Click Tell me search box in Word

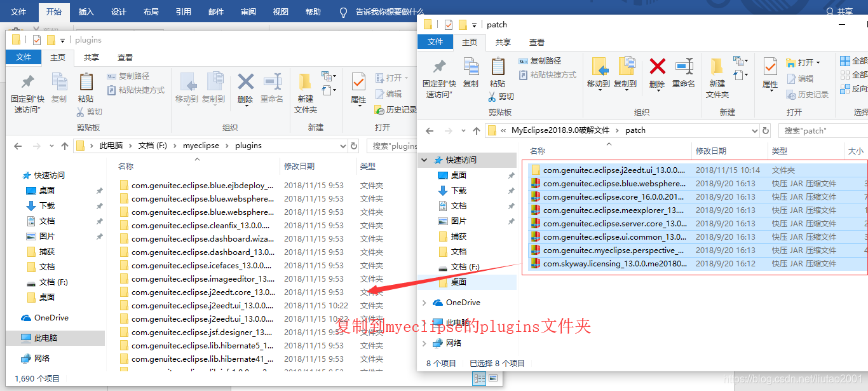(383, 11)
